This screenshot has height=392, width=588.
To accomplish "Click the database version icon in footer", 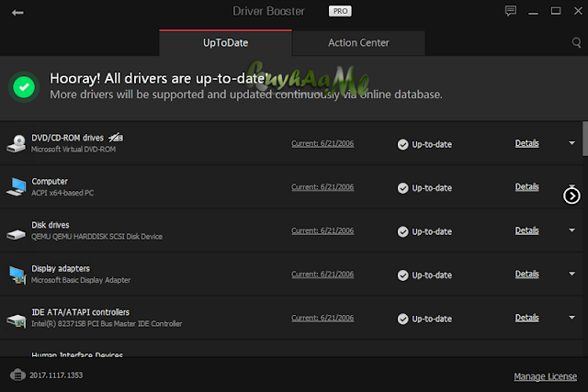I will point(17,375).
